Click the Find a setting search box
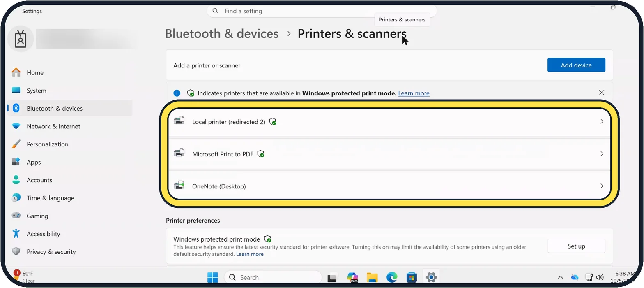The image size is (644, 288). (322, 11)
